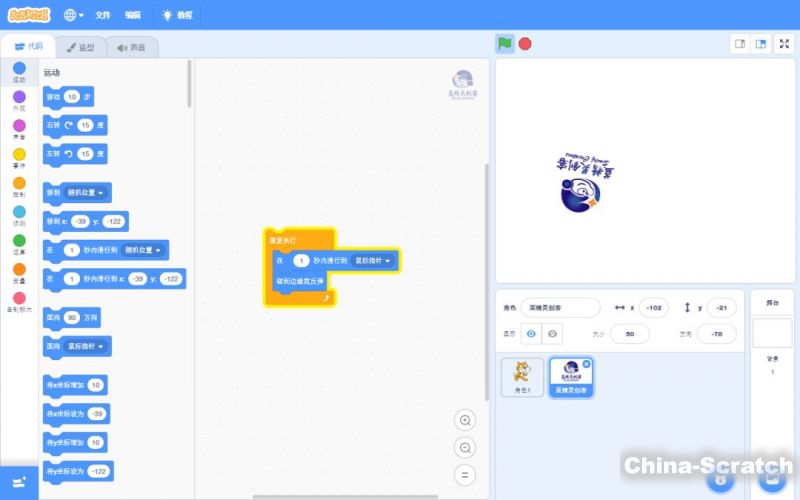Expand the 随机位置 dropdown in 移到 block

tap(88, 191)
